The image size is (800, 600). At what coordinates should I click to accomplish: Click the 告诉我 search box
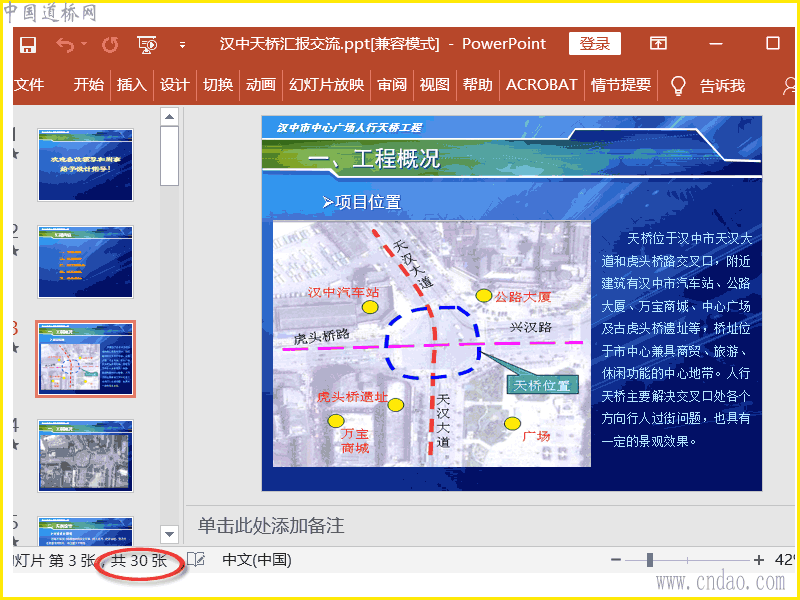point(722,86)
